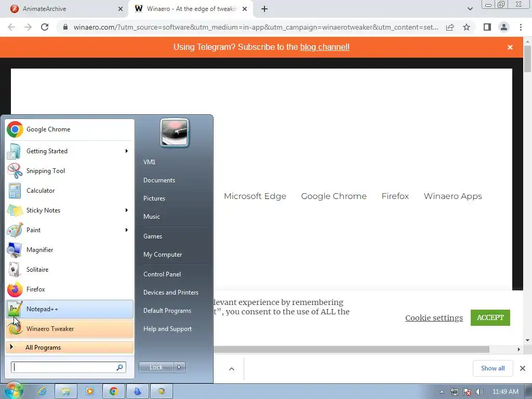532x399 pixels.
Task: Click the horizontal page scrollbar
Action: click(351, 349)
